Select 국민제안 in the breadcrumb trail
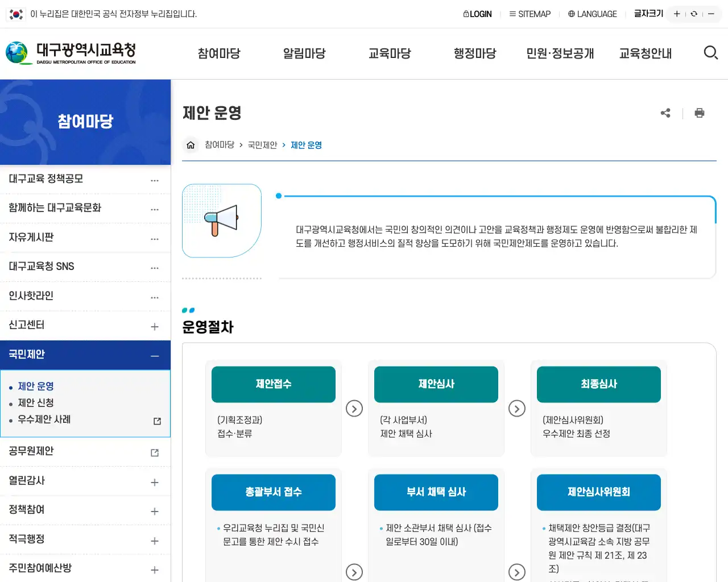The image size is (728, 582). (x=262, y=145)
